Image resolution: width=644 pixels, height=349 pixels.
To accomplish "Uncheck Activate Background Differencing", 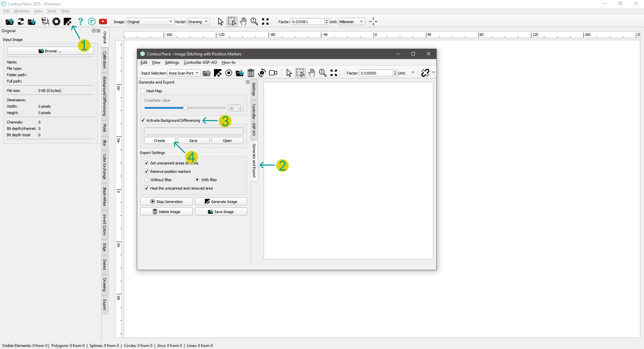I will [x=143, y=120].
